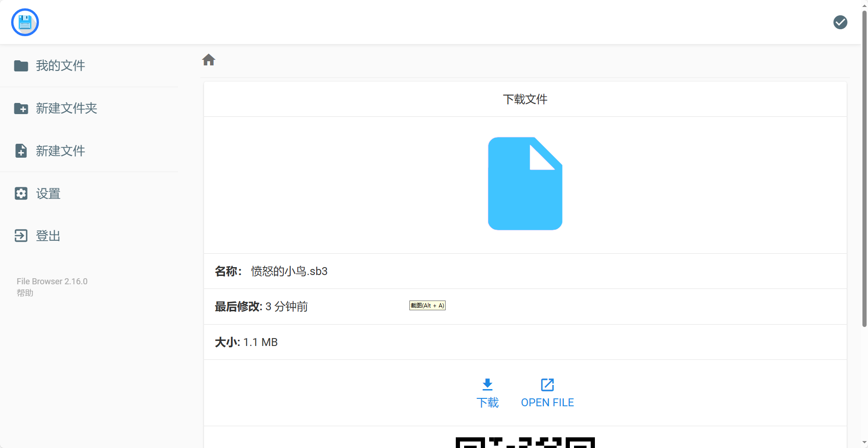Click the blue download arrow icon
This screenshot has width=868, height=448.
487,384
